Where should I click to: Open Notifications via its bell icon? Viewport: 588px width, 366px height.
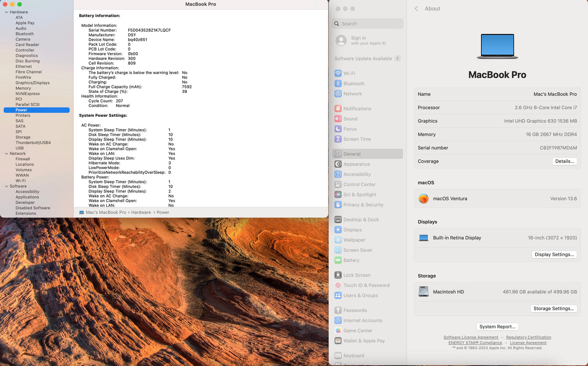point(338,109)
